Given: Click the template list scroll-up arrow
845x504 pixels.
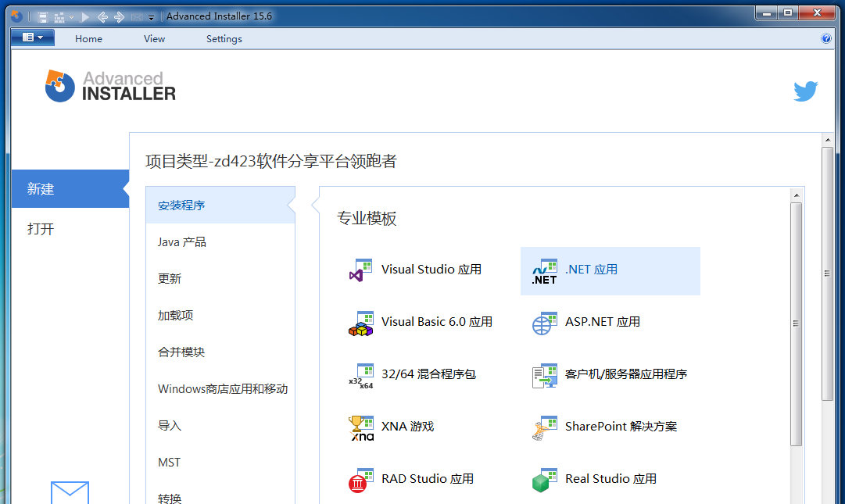Looking at the screenshot, I should tap(797, 195).
